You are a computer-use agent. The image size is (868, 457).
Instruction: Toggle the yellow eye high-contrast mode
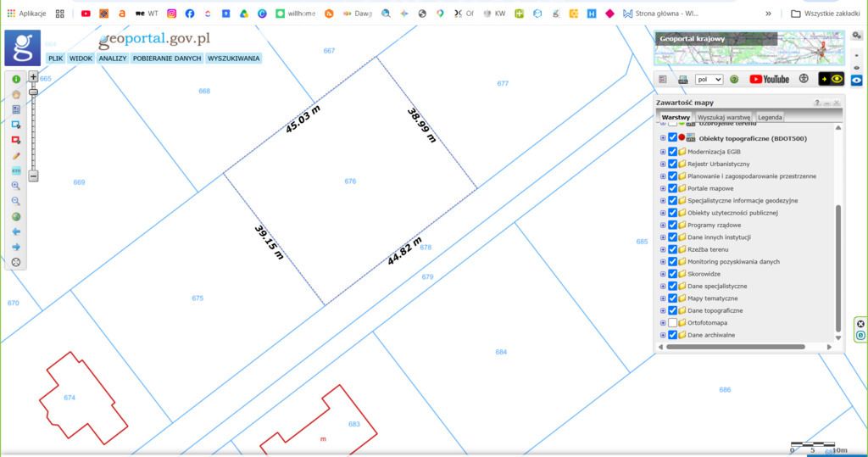tap(832, 79)
